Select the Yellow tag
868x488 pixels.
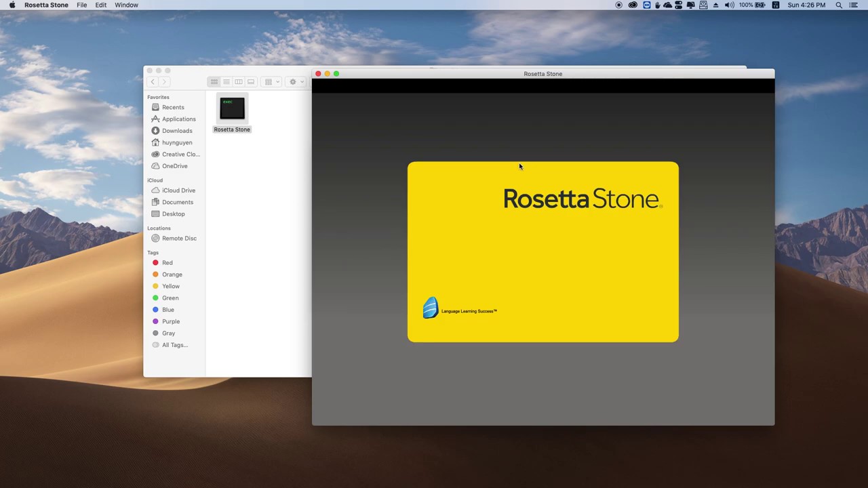click(170, 286)
